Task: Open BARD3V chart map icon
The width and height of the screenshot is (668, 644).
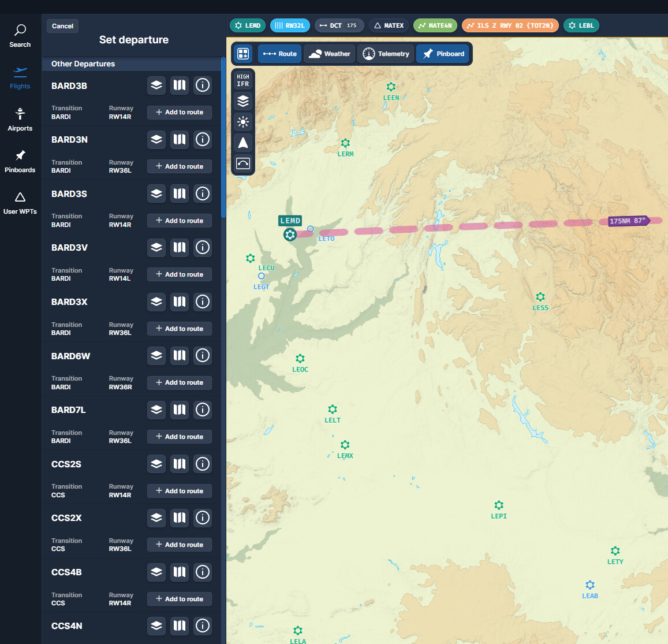Action: [x=180, y=247]
